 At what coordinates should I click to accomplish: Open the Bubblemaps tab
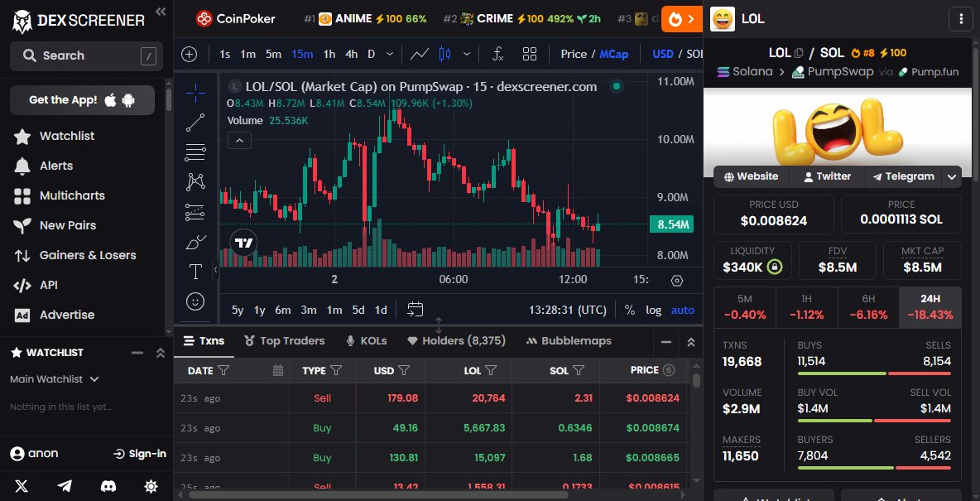point(569,341)
